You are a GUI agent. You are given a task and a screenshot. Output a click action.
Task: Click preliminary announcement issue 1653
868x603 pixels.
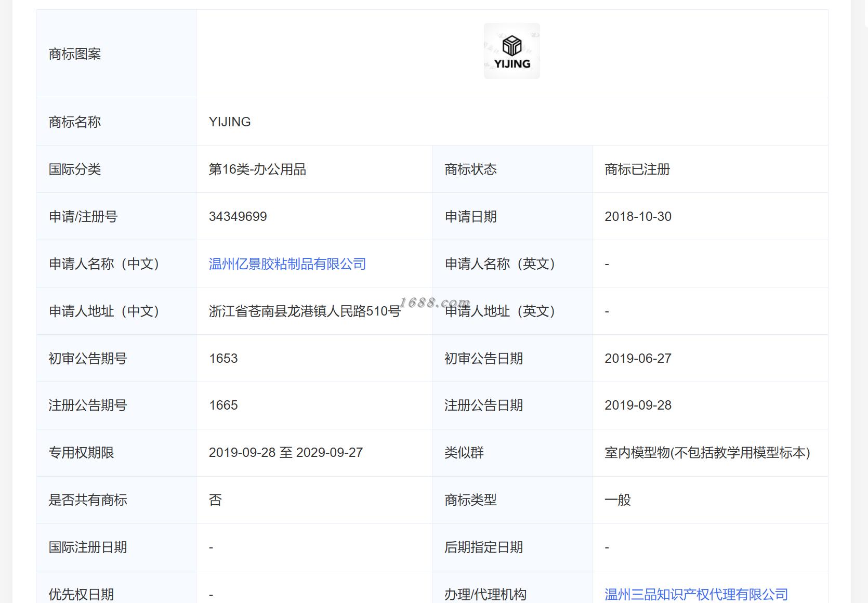pos(223,358)
